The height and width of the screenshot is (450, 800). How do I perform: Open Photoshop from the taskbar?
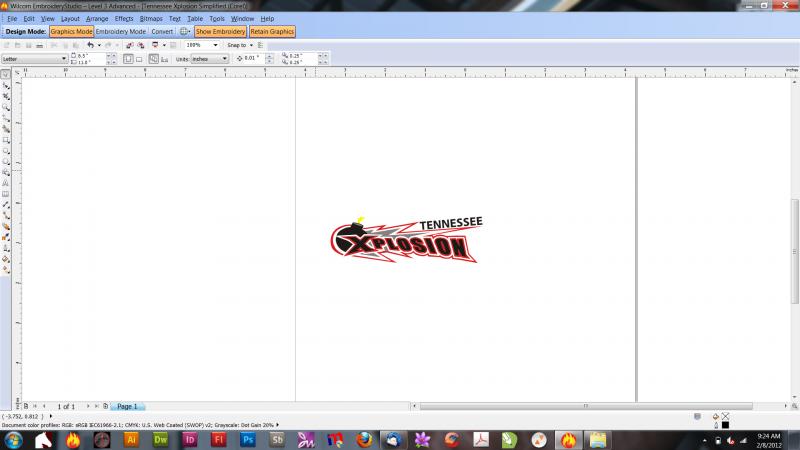click(247, 439)
